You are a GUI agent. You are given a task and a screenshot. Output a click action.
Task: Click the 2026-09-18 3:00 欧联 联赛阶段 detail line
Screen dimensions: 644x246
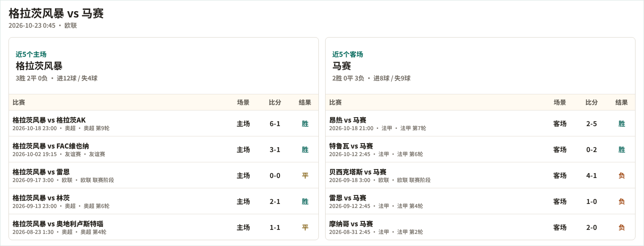380,180
